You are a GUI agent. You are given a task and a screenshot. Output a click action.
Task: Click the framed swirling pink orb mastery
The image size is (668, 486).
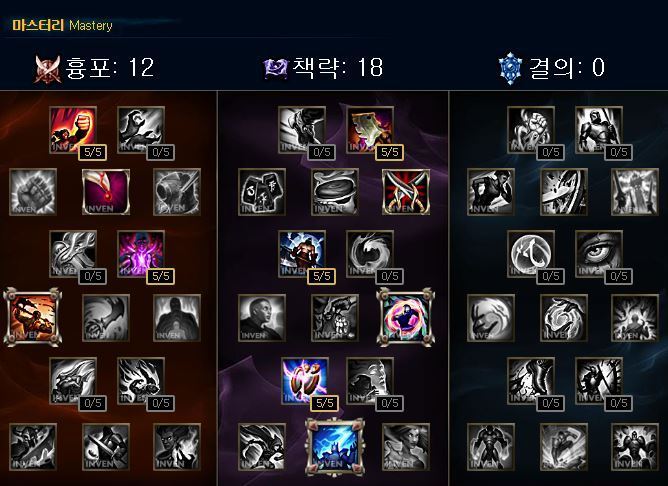coord(406,317)
